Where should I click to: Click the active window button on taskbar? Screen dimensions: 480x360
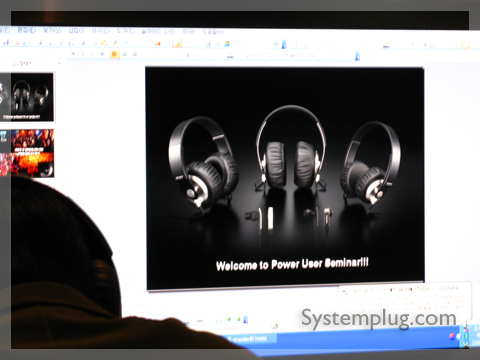(x=250, y=339)
